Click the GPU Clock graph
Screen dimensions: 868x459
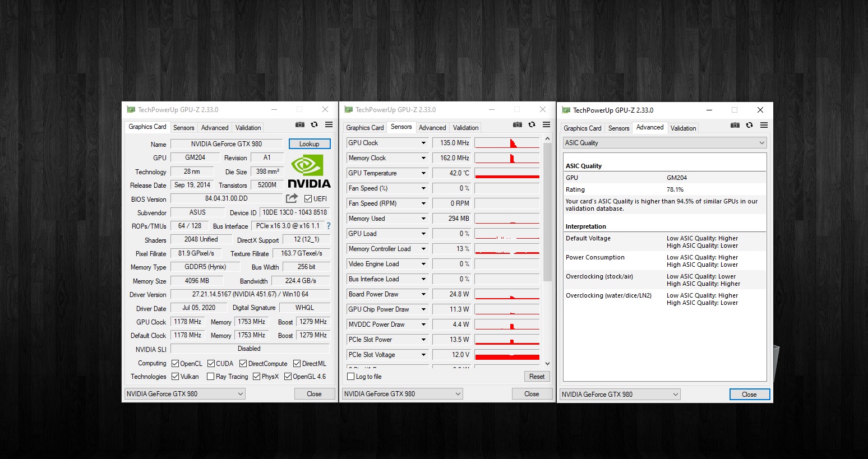(507, 143)
